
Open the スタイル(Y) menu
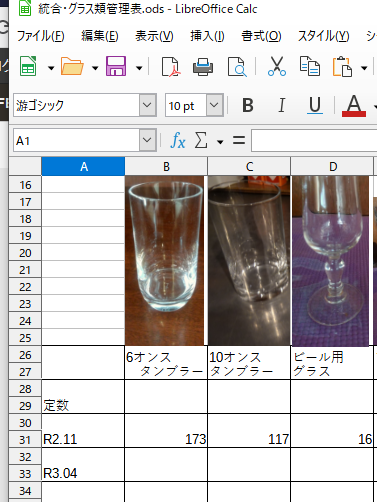323,36
